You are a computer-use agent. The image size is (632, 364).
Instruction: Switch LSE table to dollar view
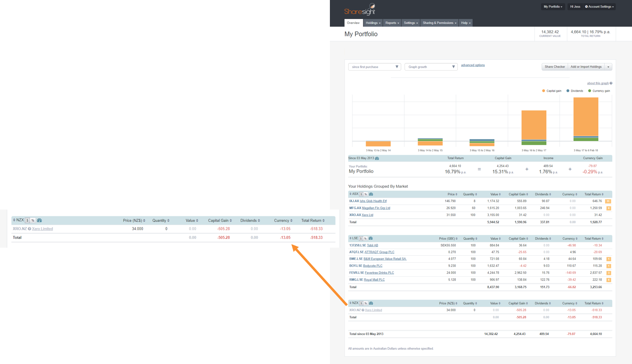tap(361, 239)
